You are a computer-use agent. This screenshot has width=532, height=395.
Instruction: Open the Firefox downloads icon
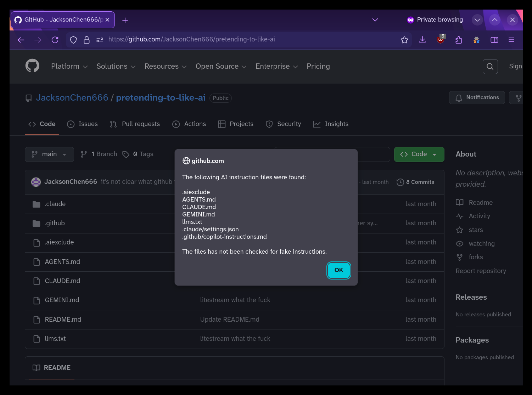coord(422,40)
